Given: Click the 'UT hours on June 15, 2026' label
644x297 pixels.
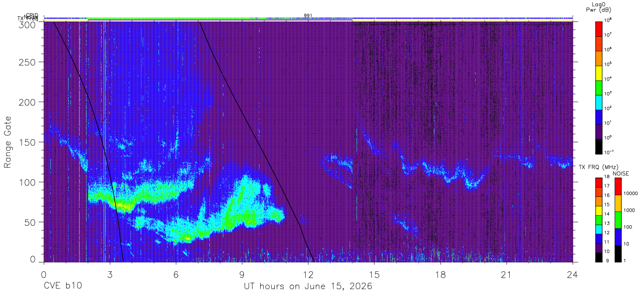Looking at the screenshot, I should pyautogui.click(x=308, y=286).
